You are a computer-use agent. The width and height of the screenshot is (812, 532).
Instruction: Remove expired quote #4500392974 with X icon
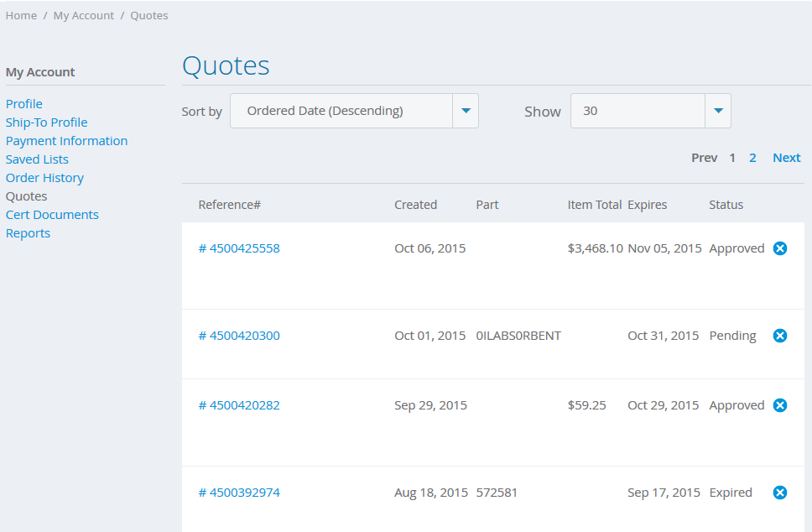779,493
